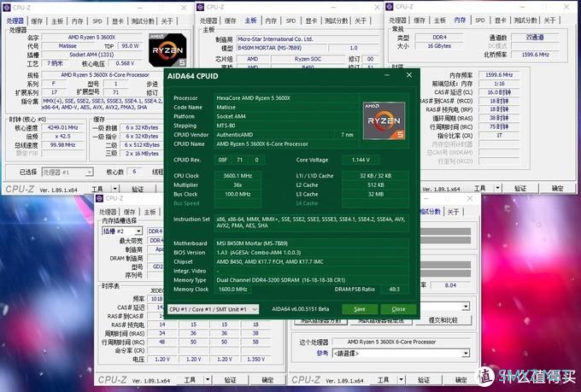581x392 pixels.
Task: Minimize the CPU-Z mainboard window
Action: tap(333, 7)
